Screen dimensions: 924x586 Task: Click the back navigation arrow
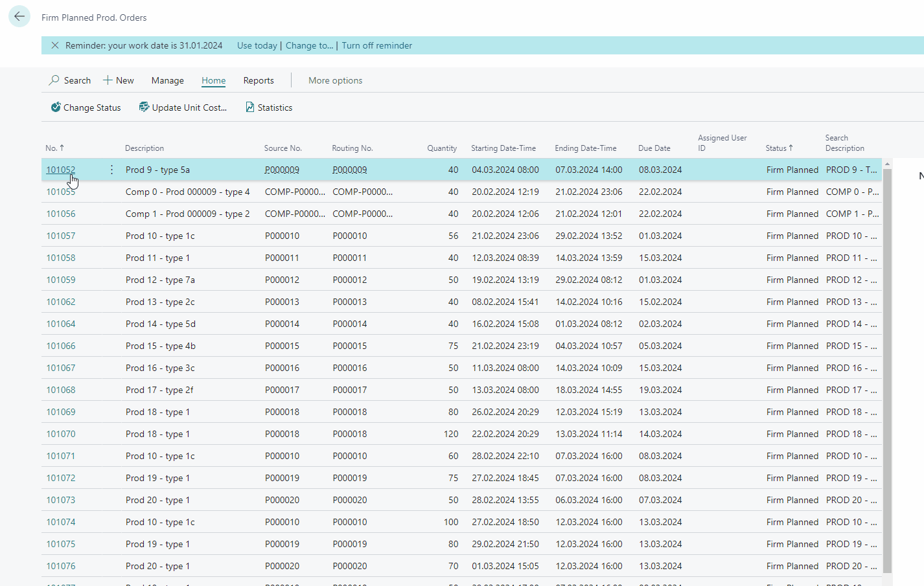(19, 16)
